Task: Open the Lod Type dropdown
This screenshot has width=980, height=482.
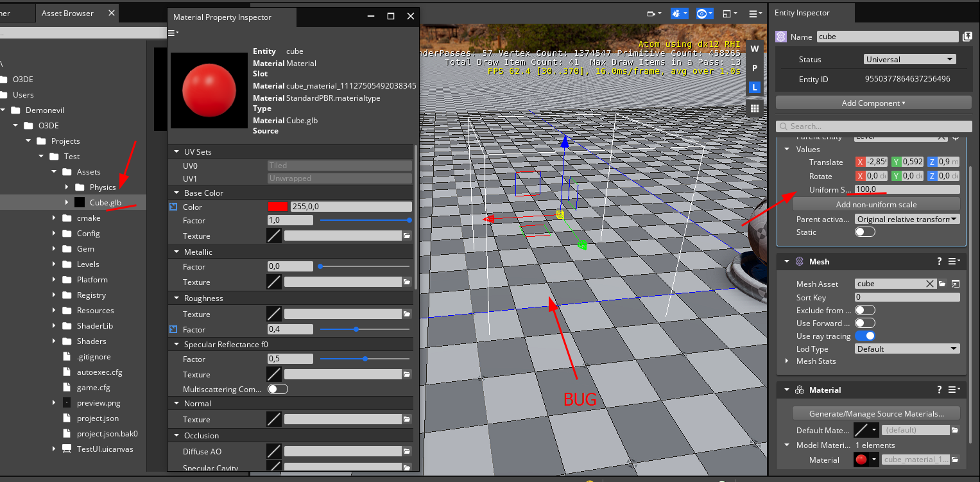Action: [x=907, y=349]
